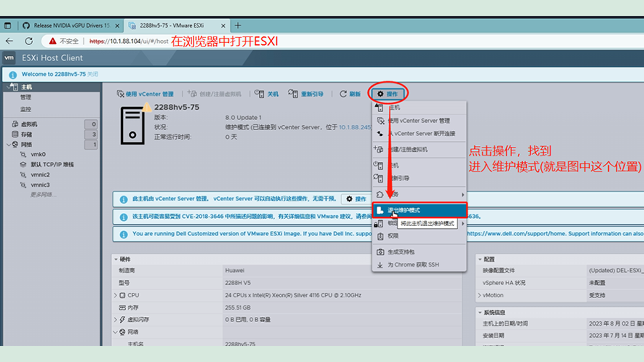Click the 操作 button in vCenter notice
This screenshot has width=644, height=362.
point(356,199)
